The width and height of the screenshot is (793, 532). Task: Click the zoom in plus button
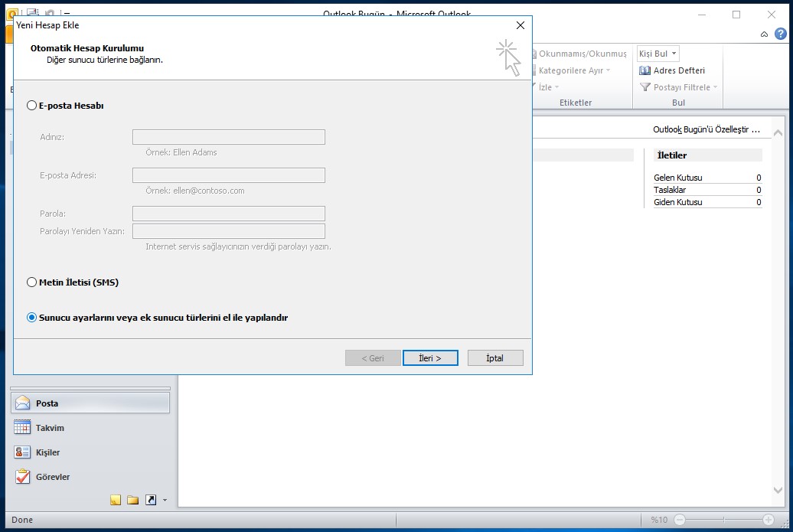pos(769,520)
